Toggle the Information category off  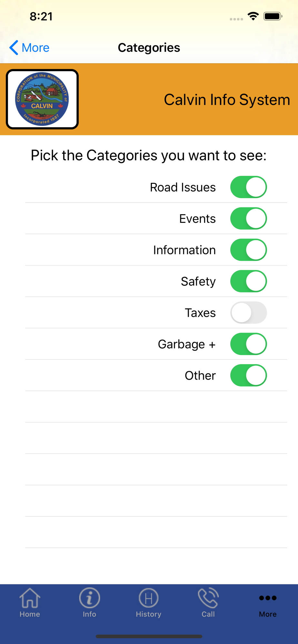pyautogui.click(x=248, y=250)
